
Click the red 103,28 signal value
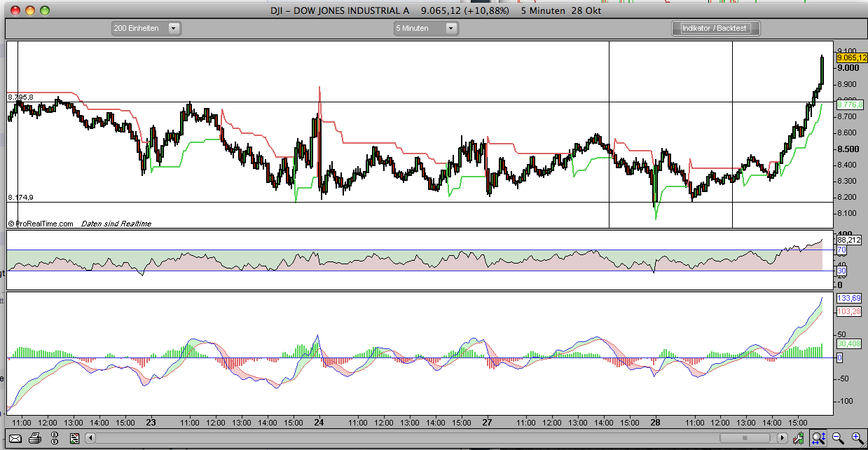point(848,311)
